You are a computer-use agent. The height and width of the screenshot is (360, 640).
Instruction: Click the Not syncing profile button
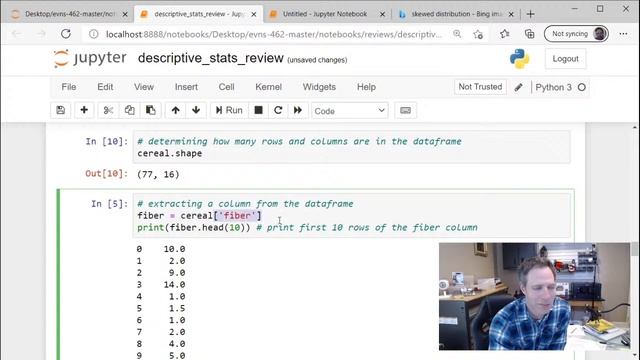(576, 34)
